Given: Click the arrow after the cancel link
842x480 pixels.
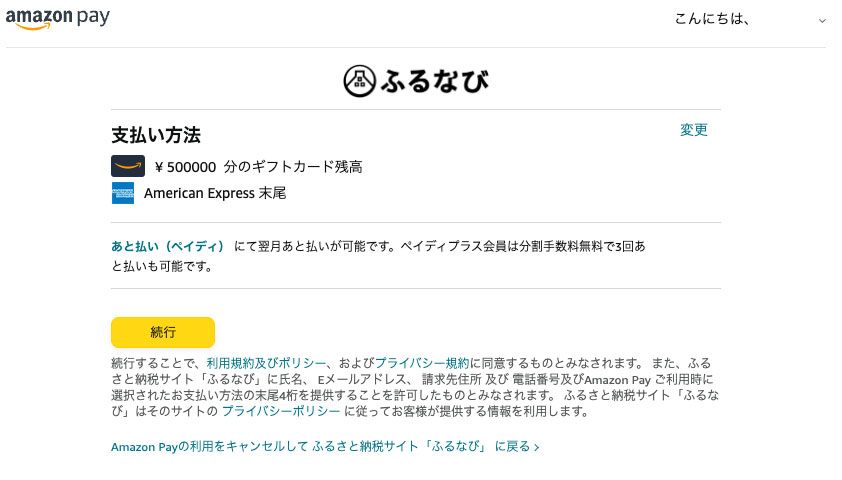Looking at the screenshot, I should click(537, 447).
